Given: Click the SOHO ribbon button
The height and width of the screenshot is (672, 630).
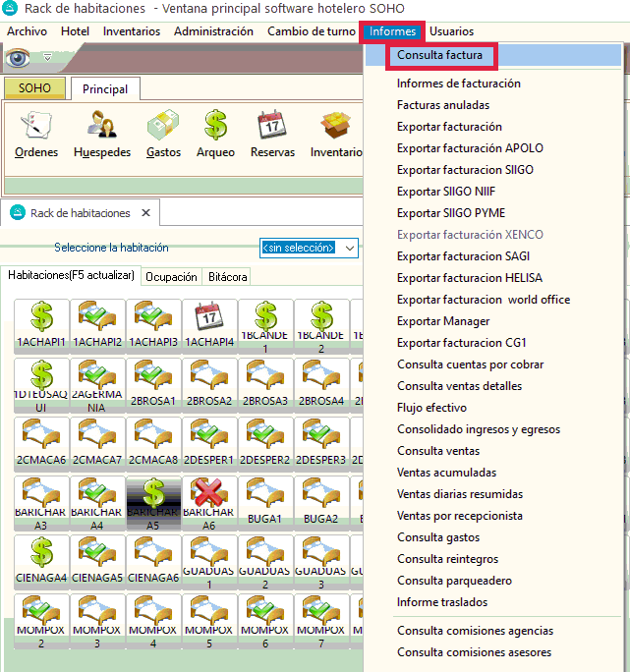Looking at the screenshot, I should click(x=34, y=89).
